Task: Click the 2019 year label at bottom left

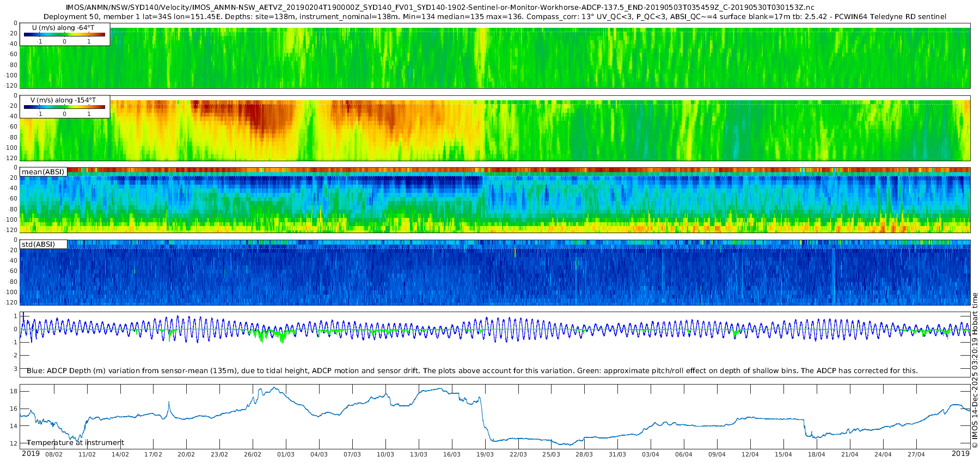Action: [x=30, y=454]
